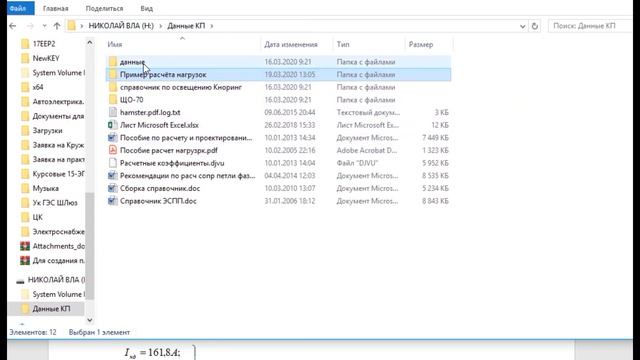The image size is (640, 360).
Task: Open Заявка на Круж folder in sidebar
Action: point(58,145)
